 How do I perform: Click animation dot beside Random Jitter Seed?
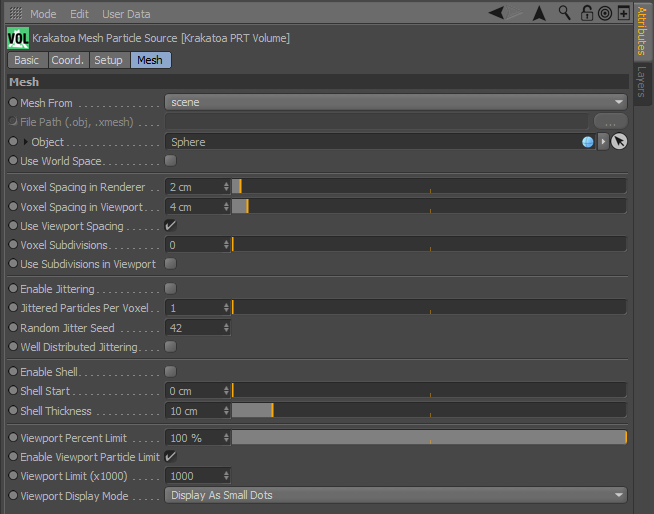[x=13, y=328]
